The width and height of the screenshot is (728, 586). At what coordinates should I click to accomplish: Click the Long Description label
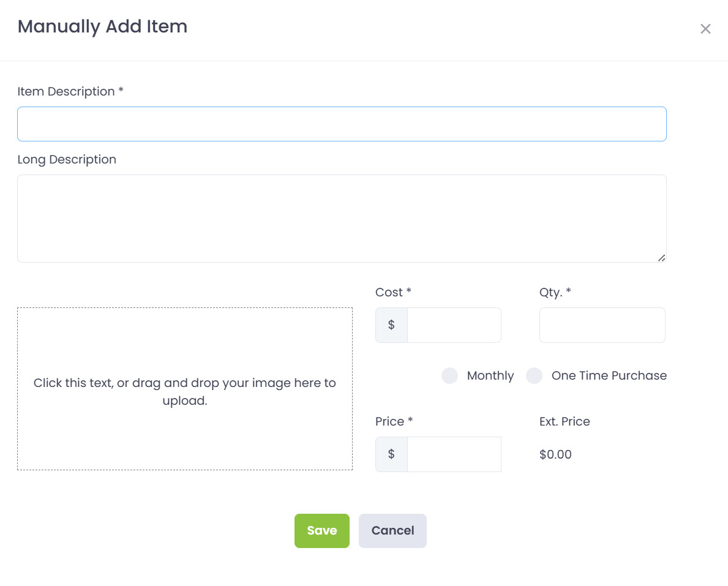pos(67,159)
